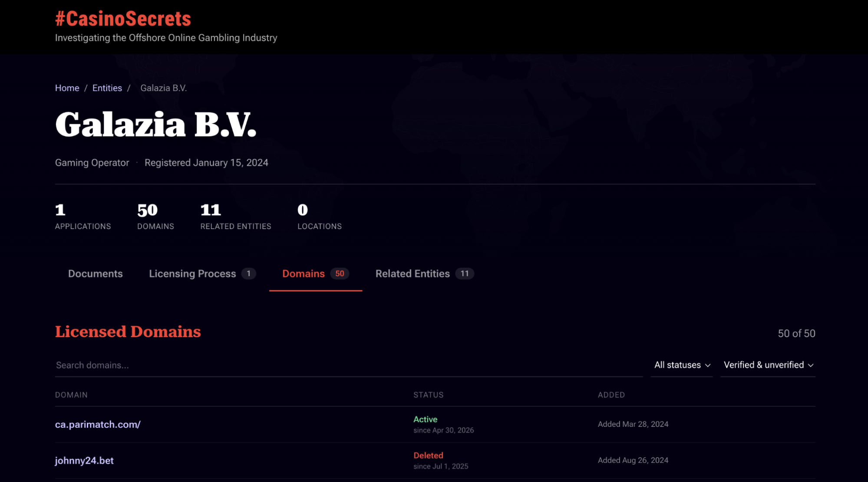Screen dimensions: 868x482
Task: Click the Licensed Domains heading
Action: tap(128, 332)
